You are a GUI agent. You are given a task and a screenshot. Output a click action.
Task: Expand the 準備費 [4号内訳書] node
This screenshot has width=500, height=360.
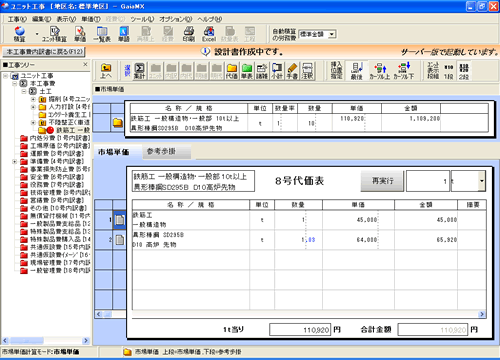pyautogui.click(x=14, y=161)
